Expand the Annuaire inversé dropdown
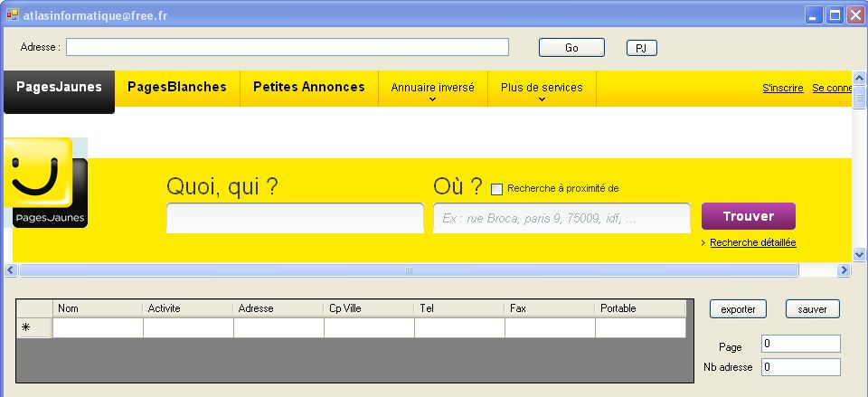Screen dimensions: 868x397 [432, 89]
